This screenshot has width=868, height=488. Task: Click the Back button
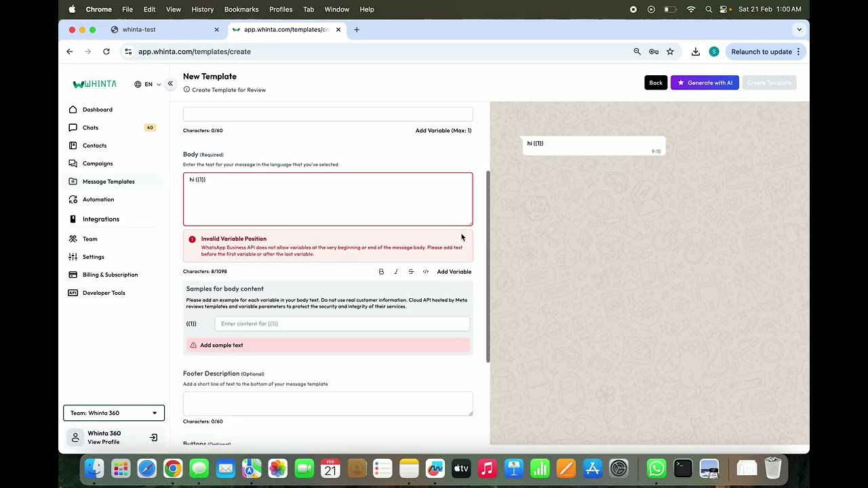pyautogui.click(x=656, y=83)
